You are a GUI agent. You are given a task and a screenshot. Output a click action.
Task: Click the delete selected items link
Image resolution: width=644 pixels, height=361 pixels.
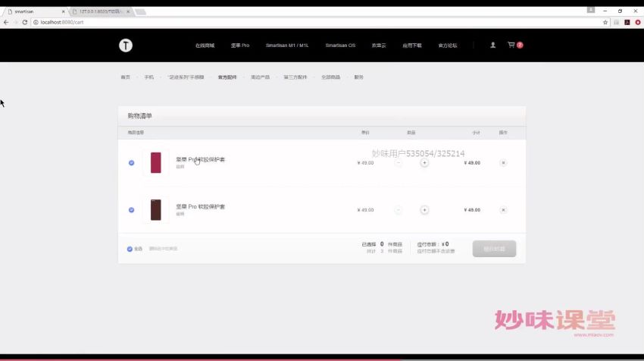point(163,249)
